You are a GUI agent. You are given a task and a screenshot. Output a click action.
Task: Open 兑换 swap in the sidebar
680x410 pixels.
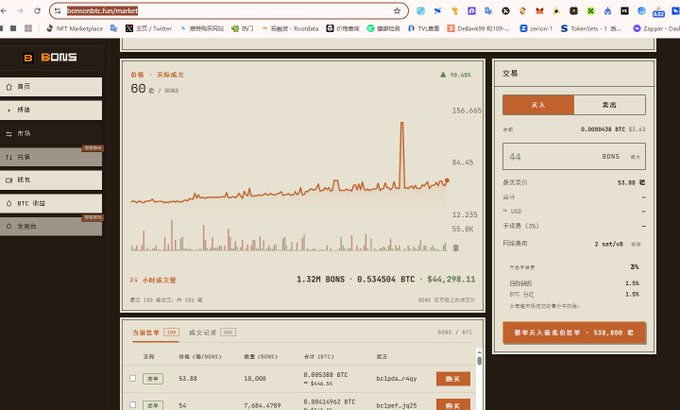coord(51,157)
